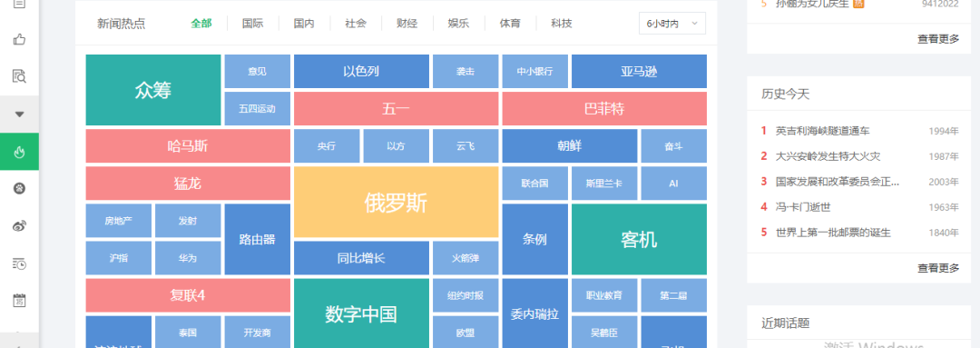Open the 袭击 topic tile
This screenshot has height=348, width=980.
pos(465,72)
